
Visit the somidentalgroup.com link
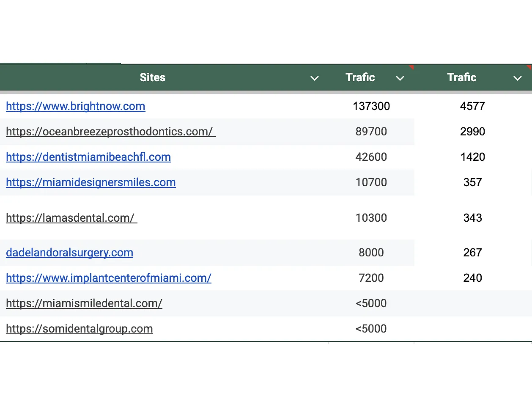80,329
